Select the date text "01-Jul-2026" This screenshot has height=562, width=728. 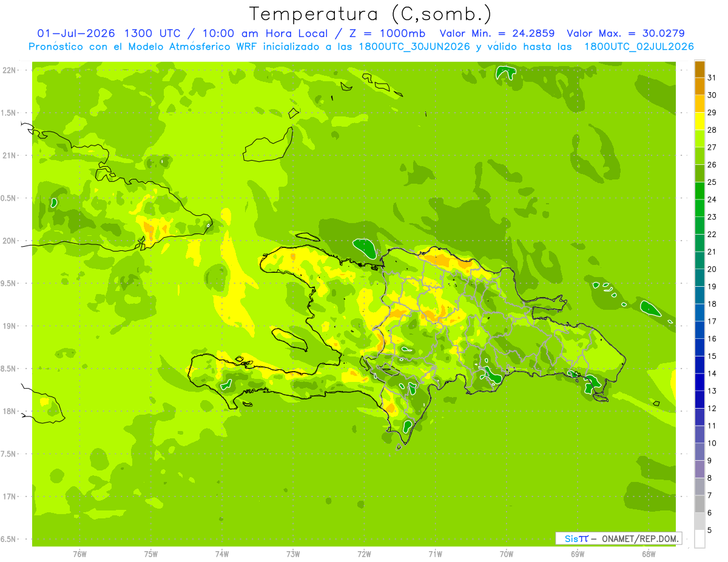(x=78, y=33)
